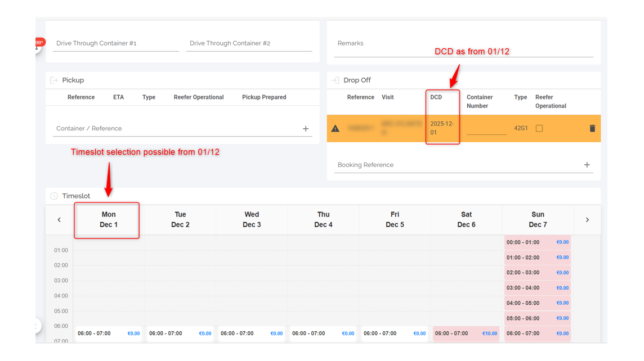
Task: Go to previous week in timeslot calendar
Action: coord(59,220)
